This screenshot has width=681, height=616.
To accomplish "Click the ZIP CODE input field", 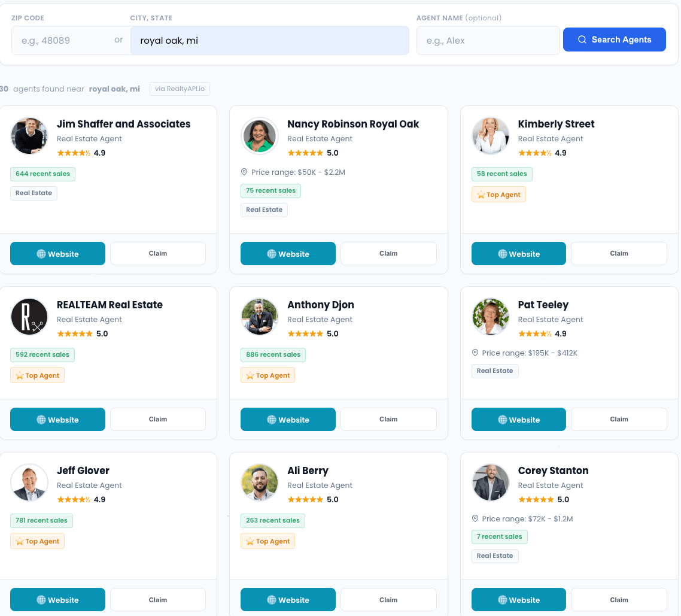I will [60, 40].
